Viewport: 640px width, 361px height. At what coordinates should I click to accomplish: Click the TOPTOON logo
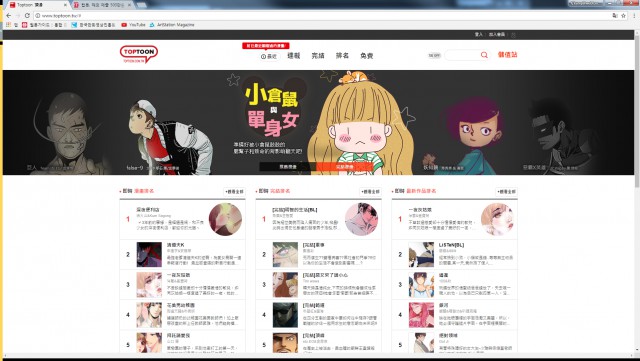coord(139,54)
